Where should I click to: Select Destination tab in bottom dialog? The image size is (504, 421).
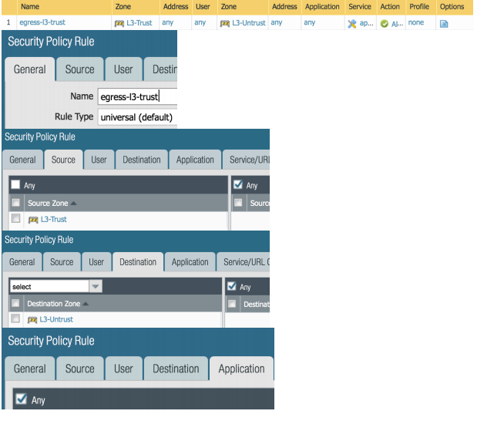(x=176, y=369)
